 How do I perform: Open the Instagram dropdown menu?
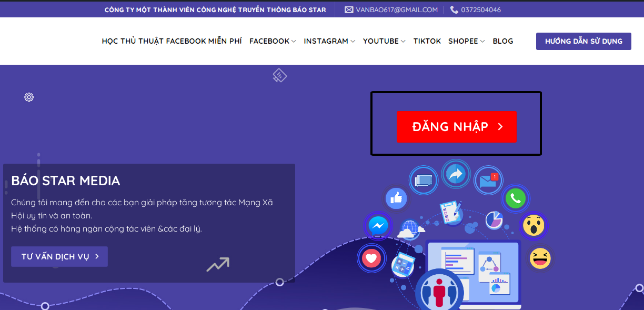(329, 41)
